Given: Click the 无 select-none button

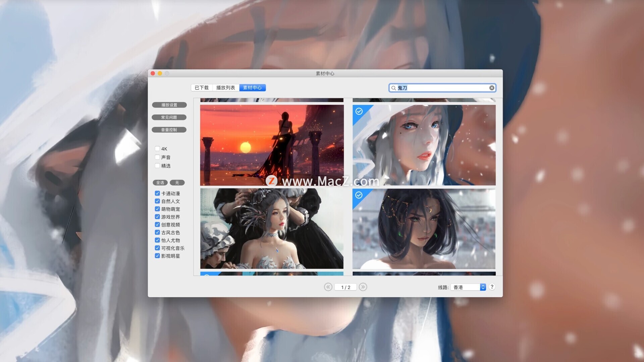Looking at the screenshot, I should [x=177, y=183].
